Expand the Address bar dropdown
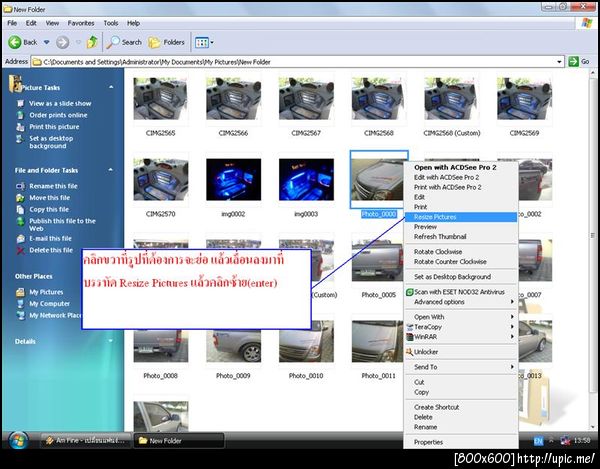Image resolution: width=600 pixels, height=469 pixels. click(x=559, y=62)
